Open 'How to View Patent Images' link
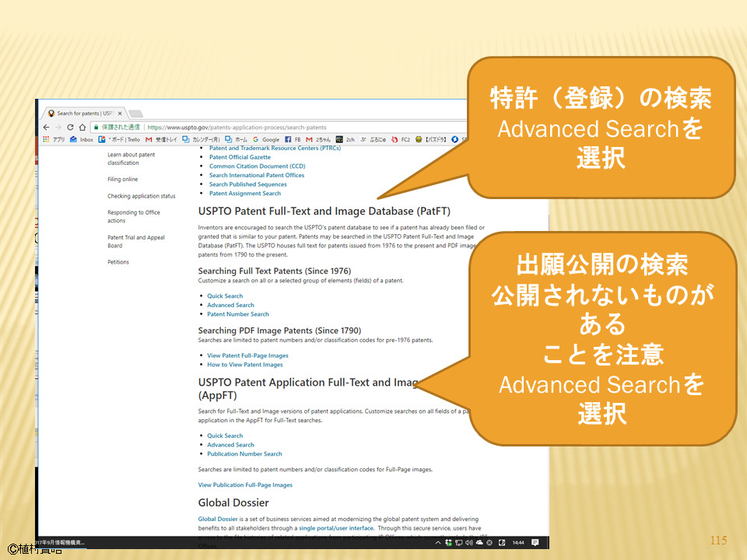Screen dimensions: 747x560 [x=245, y=364]
